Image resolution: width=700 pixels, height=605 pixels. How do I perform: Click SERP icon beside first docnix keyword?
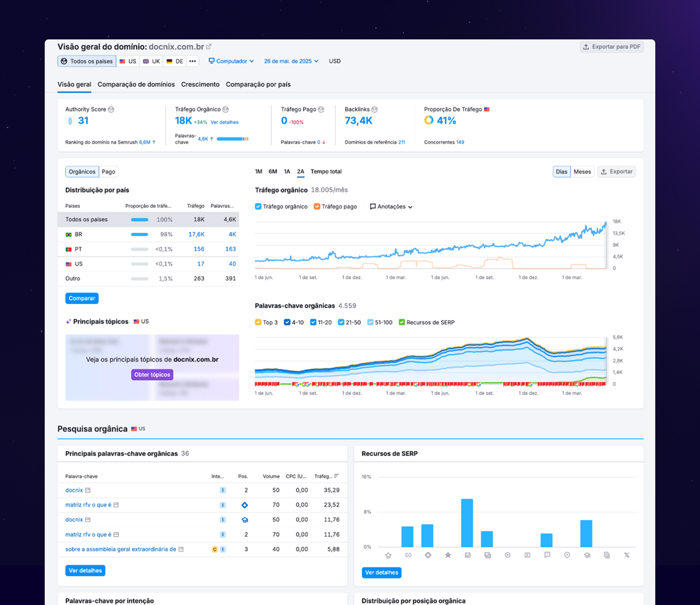coord(88,490)
